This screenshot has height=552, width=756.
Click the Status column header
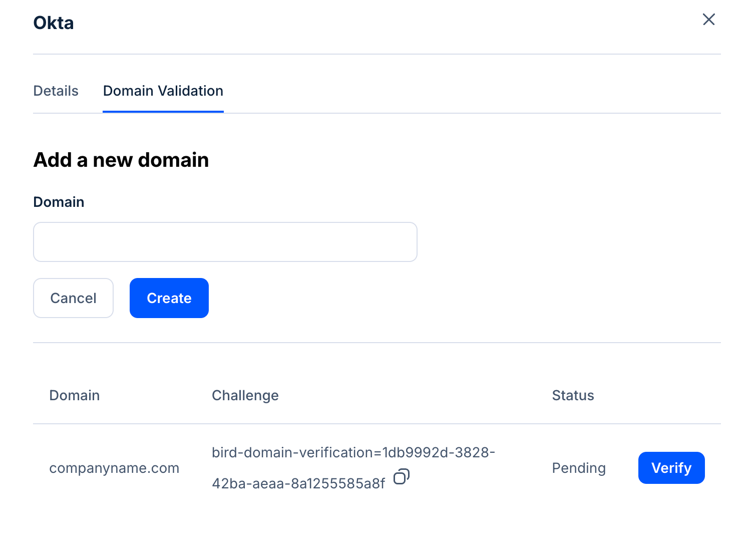coord(573,395)
